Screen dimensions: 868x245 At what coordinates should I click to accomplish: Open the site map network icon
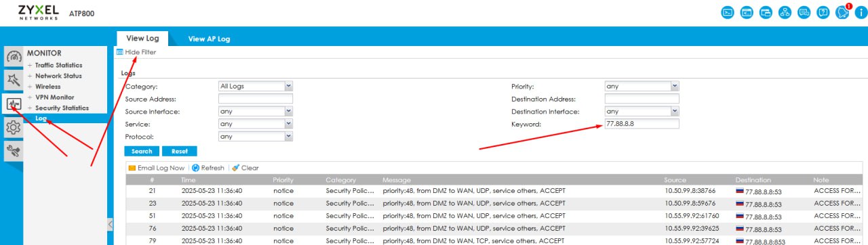pos(785,12)
